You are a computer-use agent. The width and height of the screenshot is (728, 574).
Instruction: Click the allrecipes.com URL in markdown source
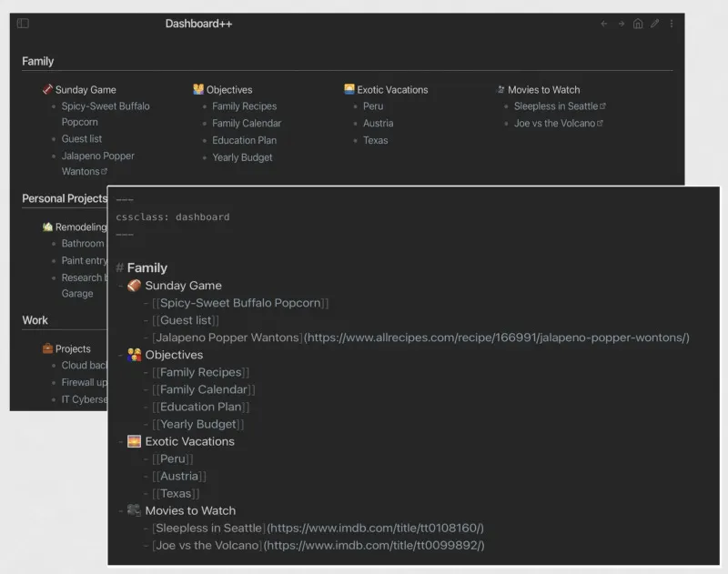pyautogui.click(x=497, y=337)
